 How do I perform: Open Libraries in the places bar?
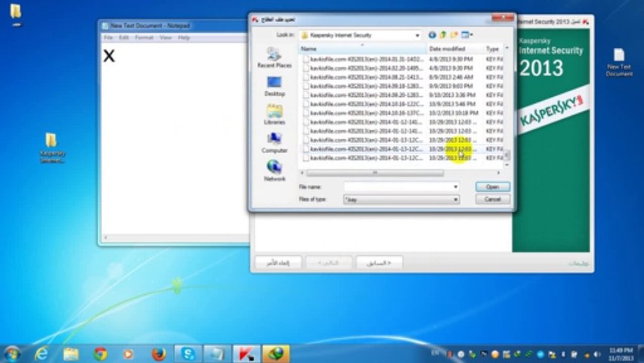pyautogui.click(x=274, y=114)
